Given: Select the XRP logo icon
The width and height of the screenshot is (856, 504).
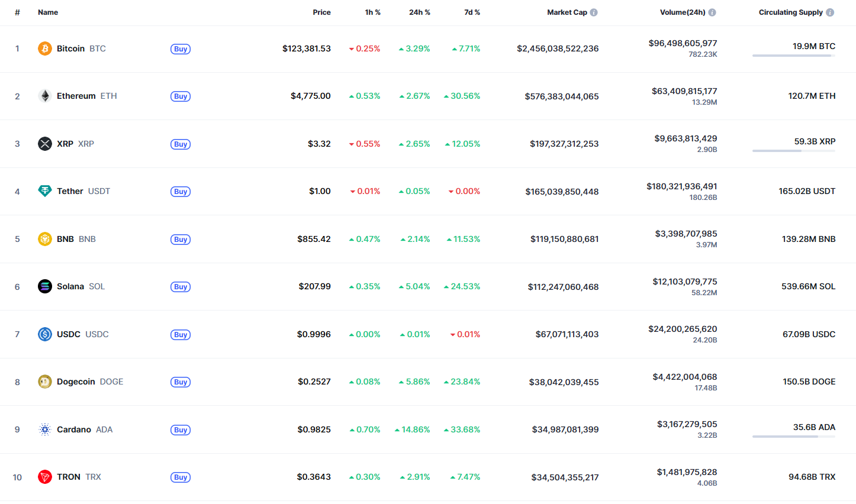Looking at the screenshot, I should click(45, 144).
